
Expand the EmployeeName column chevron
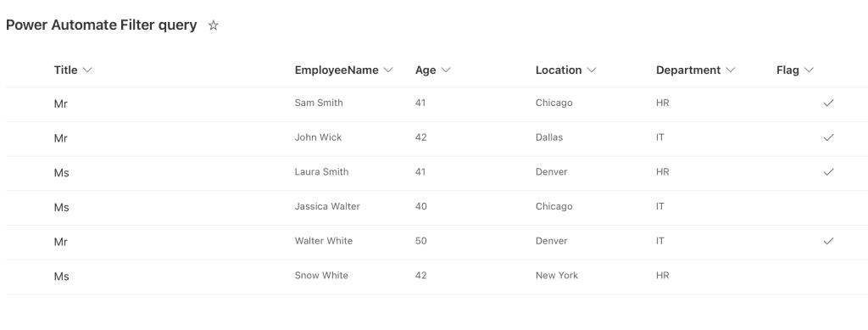point(388,70)
